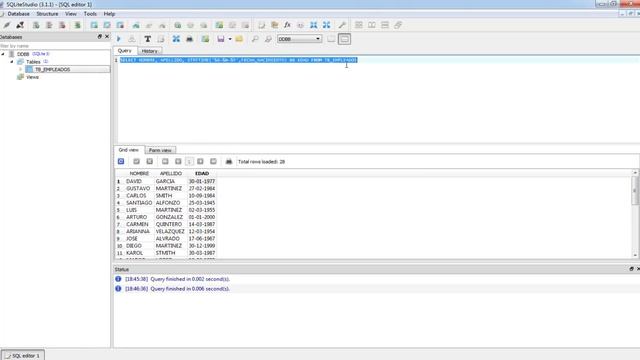Image resolution: width=640 pixels, height=360 pixels.
Task: Select the Grid view tab
Action: click(x=129, y=150)
